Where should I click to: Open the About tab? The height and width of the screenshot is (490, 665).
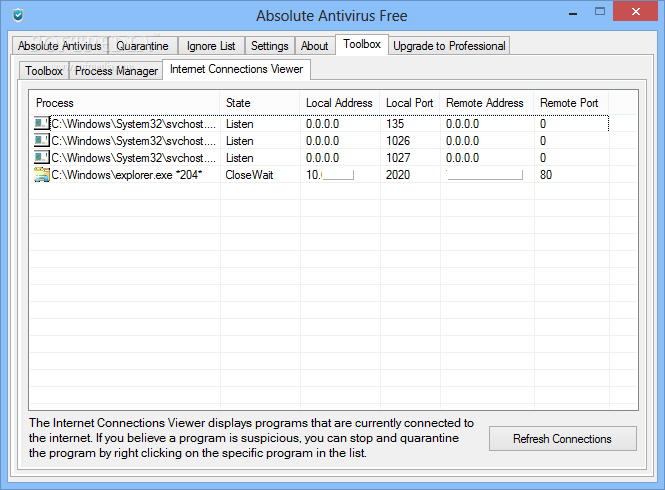(x=314, y=46)
